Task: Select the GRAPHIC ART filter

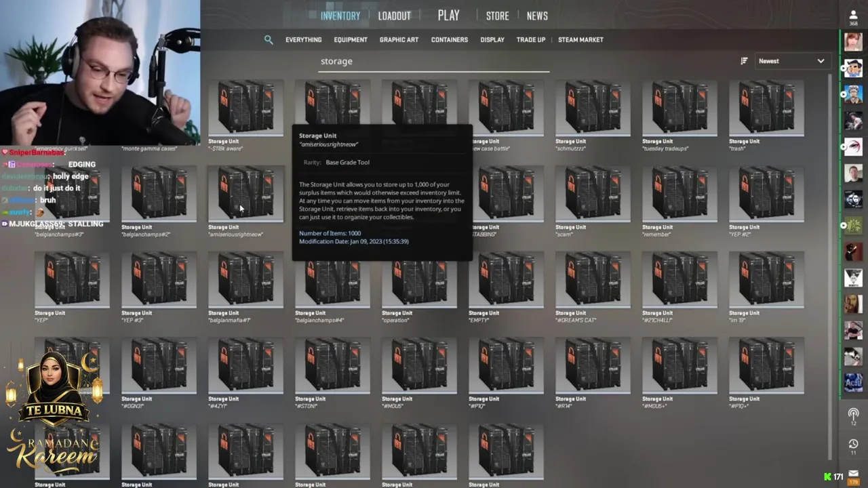Action: (399, 40)
